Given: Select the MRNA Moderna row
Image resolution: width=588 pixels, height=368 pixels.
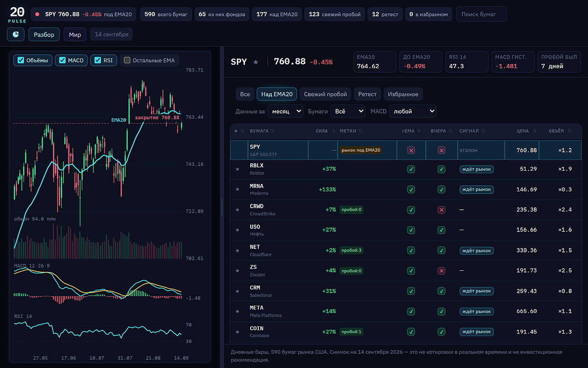Looking at the screenshot, I should click(x=406, y=189).
